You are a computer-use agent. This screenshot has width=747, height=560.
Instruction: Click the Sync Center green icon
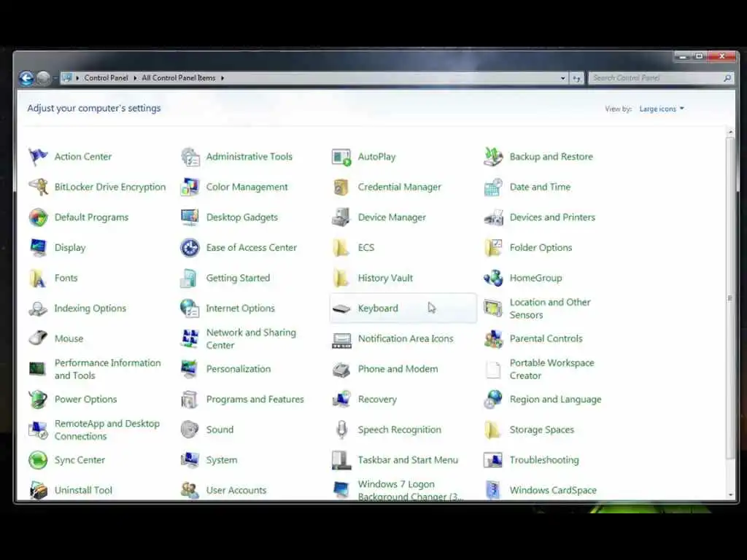point(38,460)
